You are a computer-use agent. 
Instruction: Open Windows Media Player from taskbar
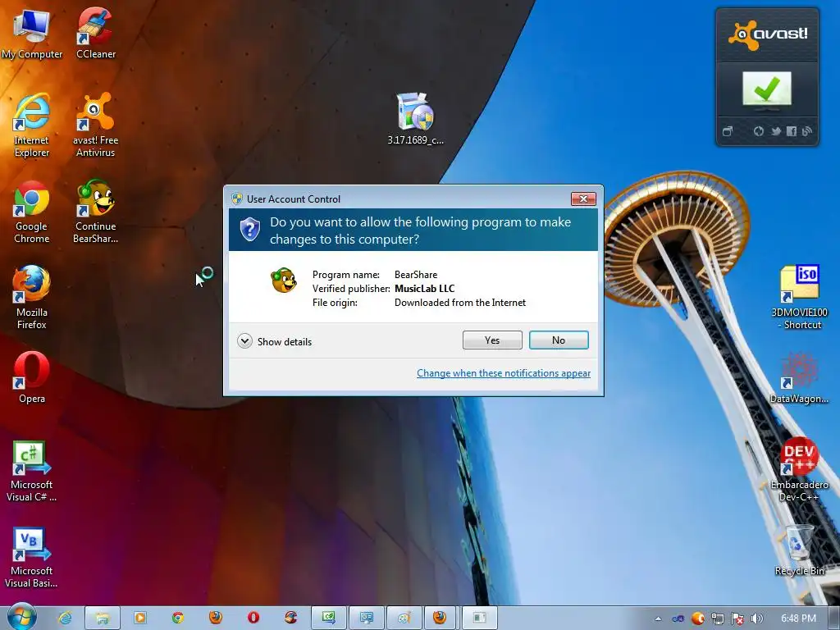coord(139,618)
